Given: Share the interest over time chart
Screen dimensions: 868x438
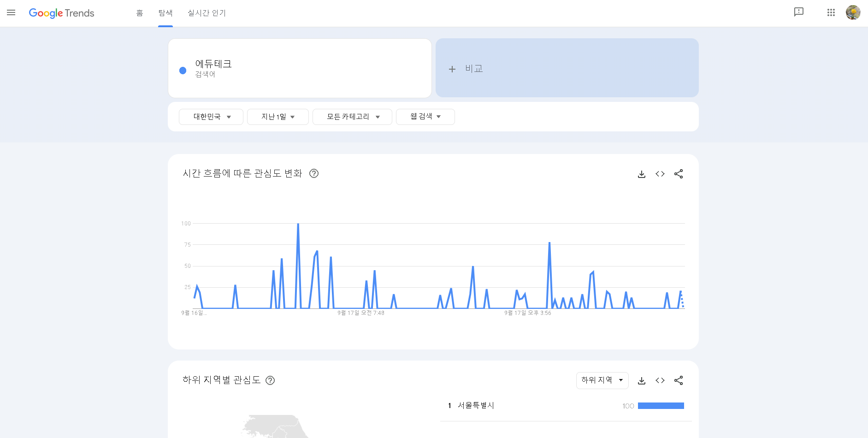Looking at the screenshot, I should pos(678,174).
